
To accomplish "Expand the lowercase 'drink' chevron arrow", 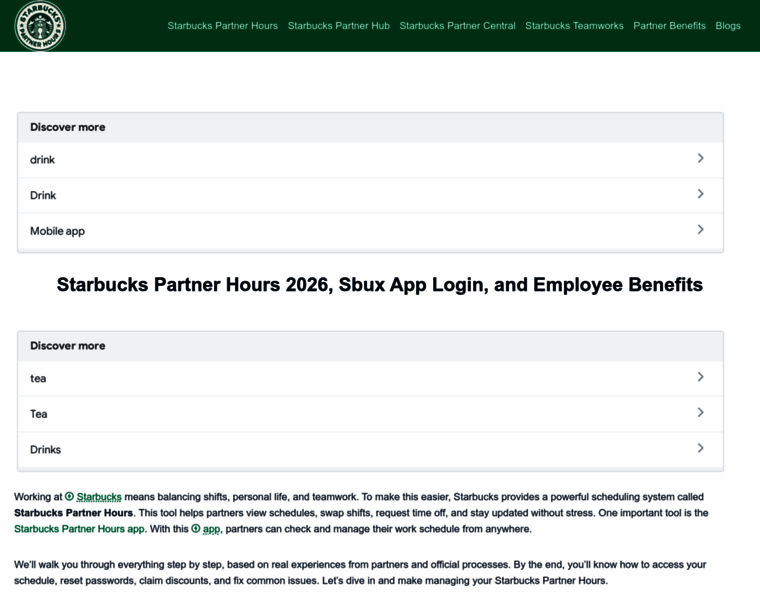I will [700, 158].
